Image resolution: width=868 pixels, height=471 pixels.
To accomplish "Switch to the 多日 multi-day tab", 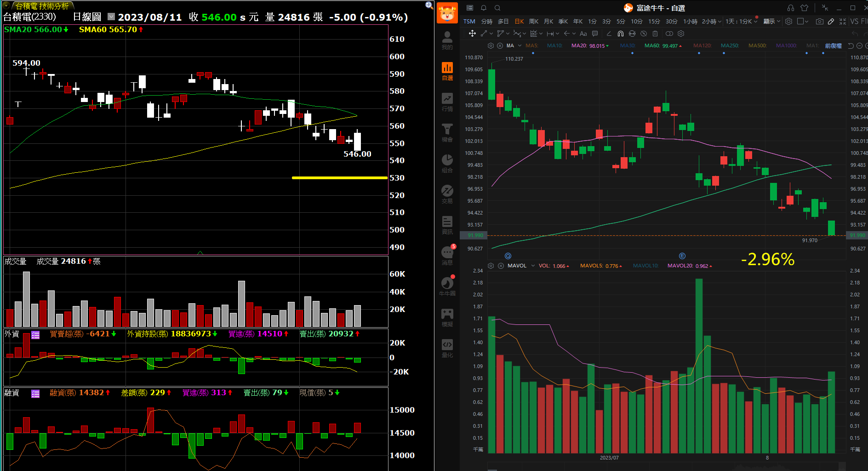I will 503,21.
